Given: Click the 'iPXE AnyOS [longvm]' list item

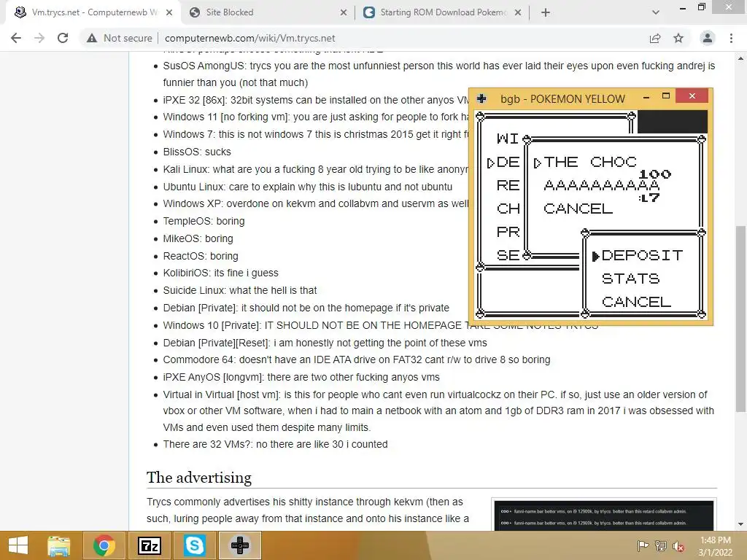Looking at the screenshot, I should pyautogui.click(x=301, y=377).
